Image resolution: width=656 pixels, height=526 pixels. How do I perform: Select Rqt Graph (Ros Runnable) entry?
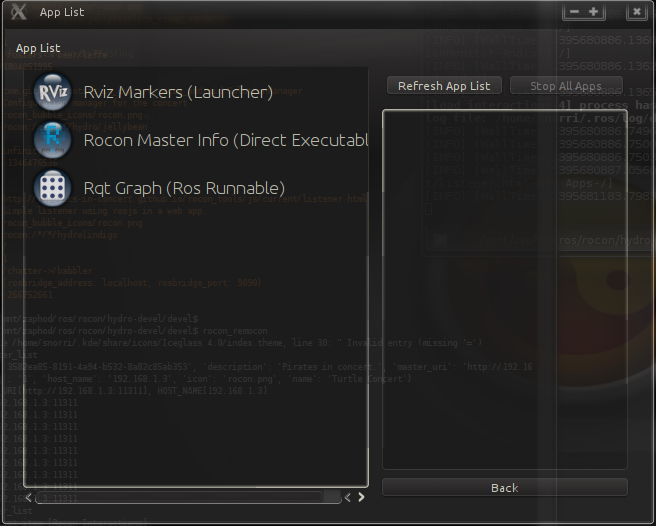(x=184, y=188)
